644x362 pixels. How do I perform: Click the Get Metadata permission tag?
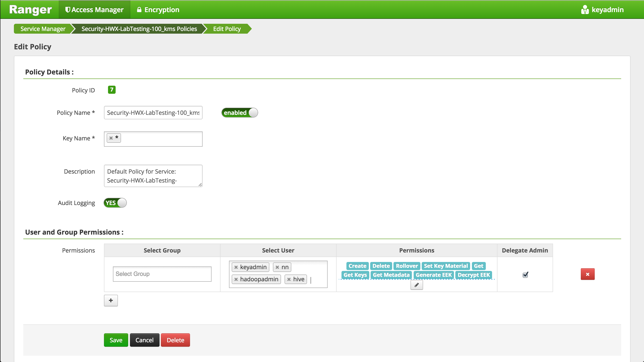(x=391, y=275)
